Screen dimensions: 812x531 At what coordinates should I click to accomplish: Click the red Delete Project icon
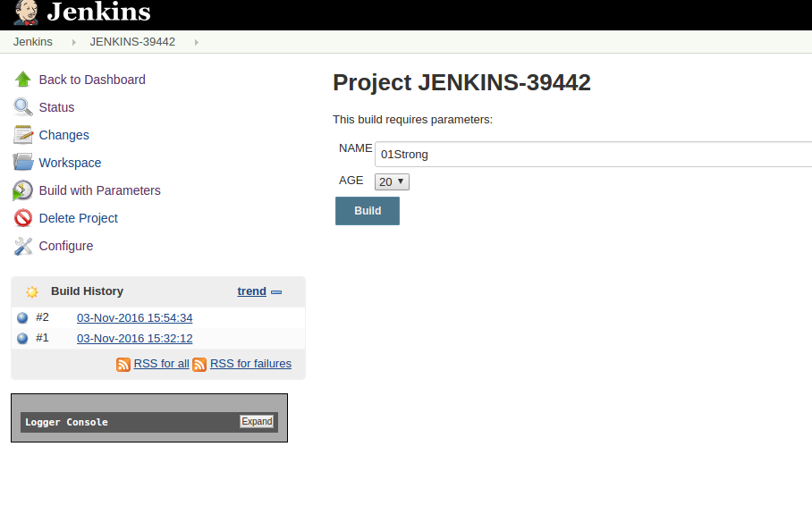point(22,218)
